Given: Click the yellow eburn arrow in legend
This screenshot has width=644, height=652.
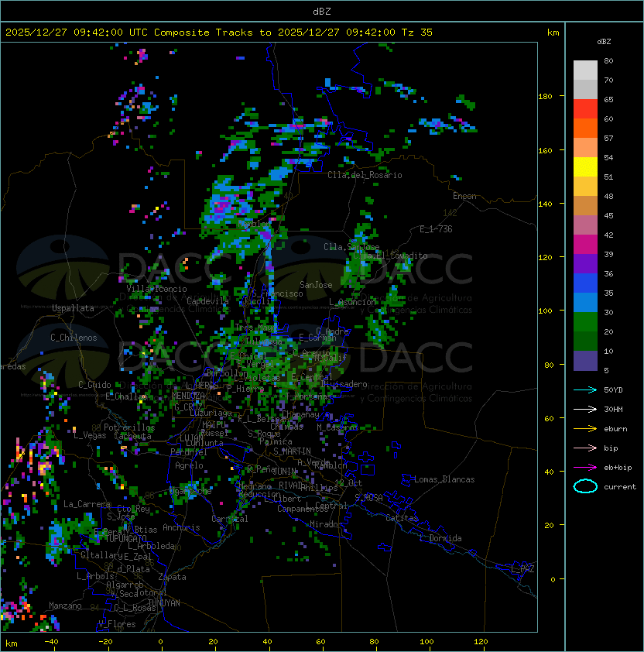Looking at the screenshot, I should click(x=585, y=429).
